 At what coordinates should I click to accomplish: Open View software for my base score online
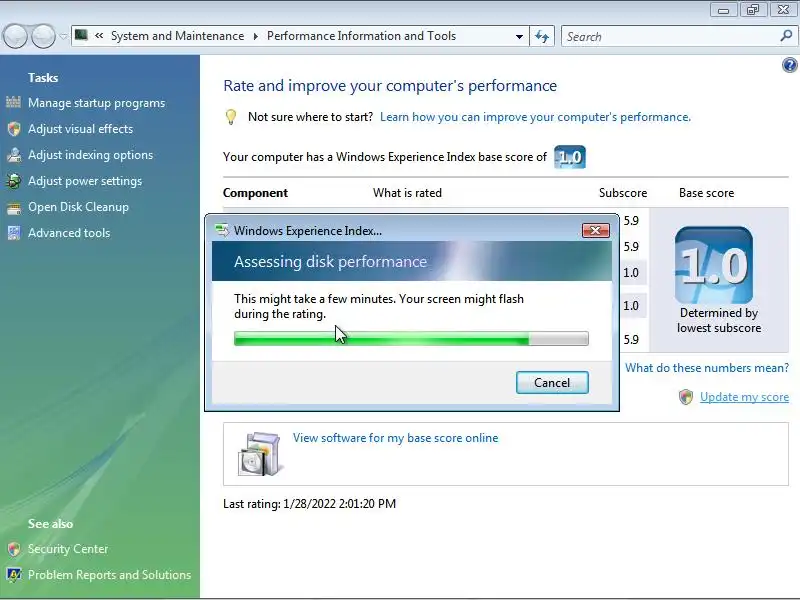[395, 438]
